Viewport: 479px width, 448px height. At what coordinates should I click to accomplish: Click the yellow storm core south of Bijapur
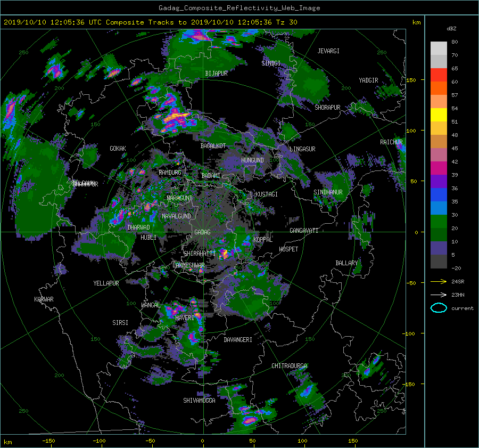click(176, 117)
